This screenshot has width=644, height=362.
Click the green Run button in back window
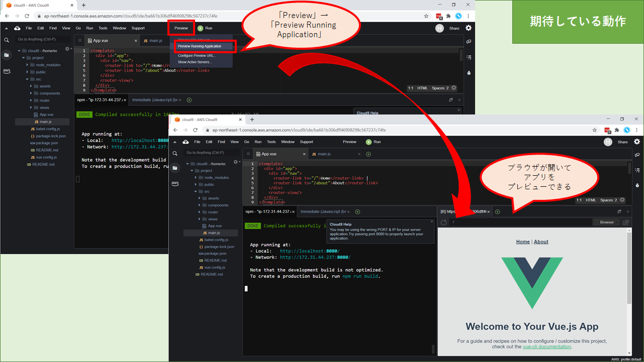click(205, 28)
